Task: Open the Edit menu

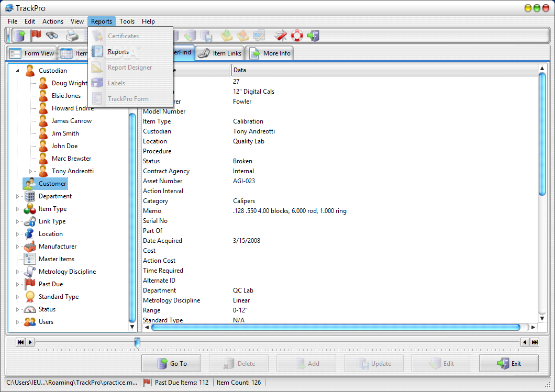Action: coord(30,21)
